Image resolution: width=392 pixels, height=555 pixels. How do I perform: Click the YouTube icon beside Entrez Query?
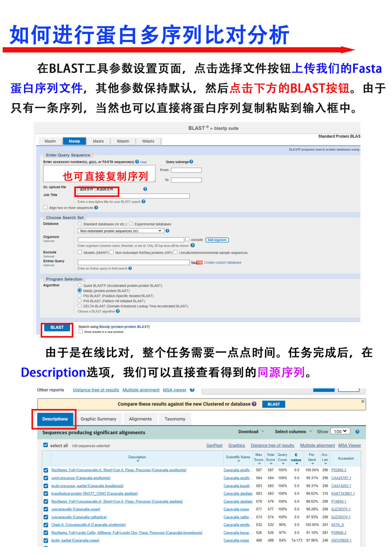pos(197,263)
